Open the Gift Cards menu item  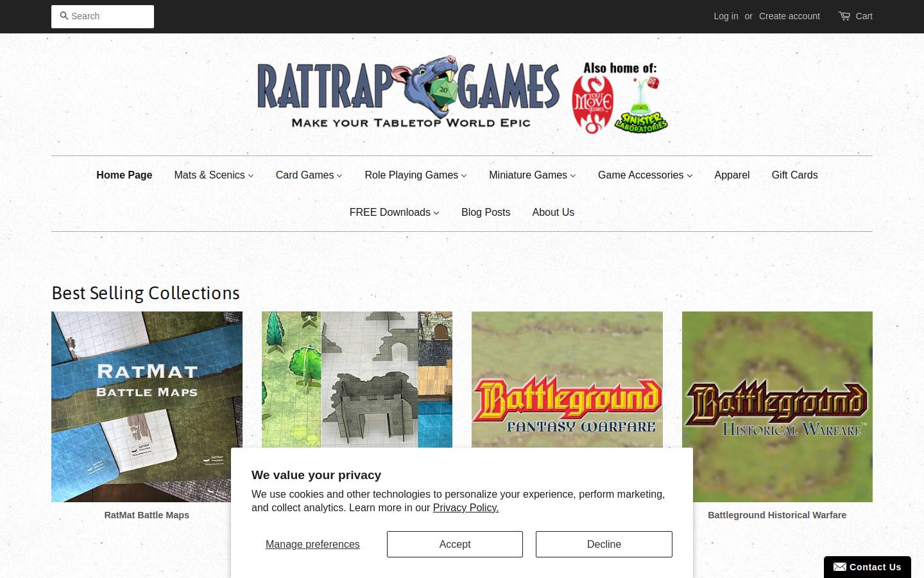[x=794, y=175]
